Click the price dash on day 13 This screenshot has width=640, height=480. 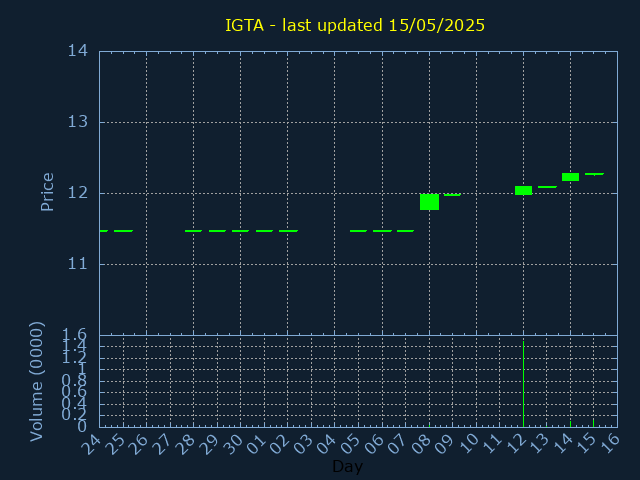(x=547, y=187)
